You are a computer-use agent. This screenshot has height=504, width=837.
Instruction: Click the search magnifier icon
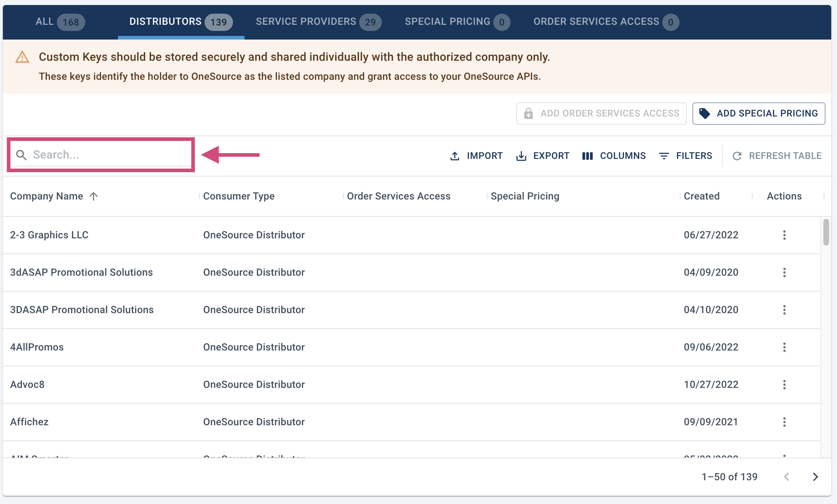click(22, 155)
